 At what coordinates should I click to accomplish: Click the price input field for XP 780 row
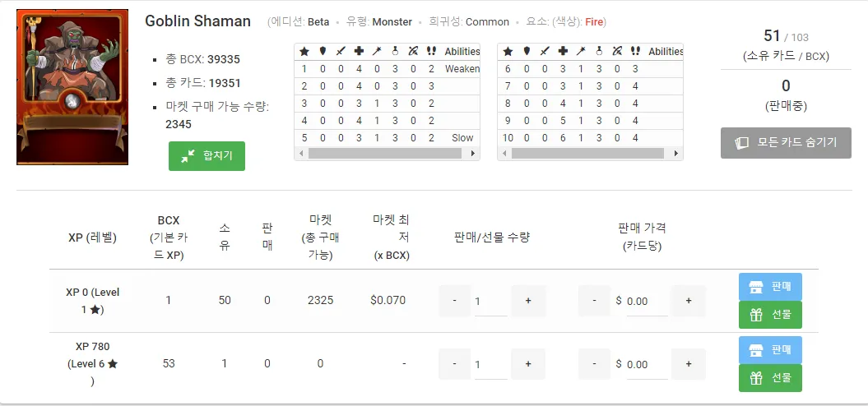[x=646, y=365]
